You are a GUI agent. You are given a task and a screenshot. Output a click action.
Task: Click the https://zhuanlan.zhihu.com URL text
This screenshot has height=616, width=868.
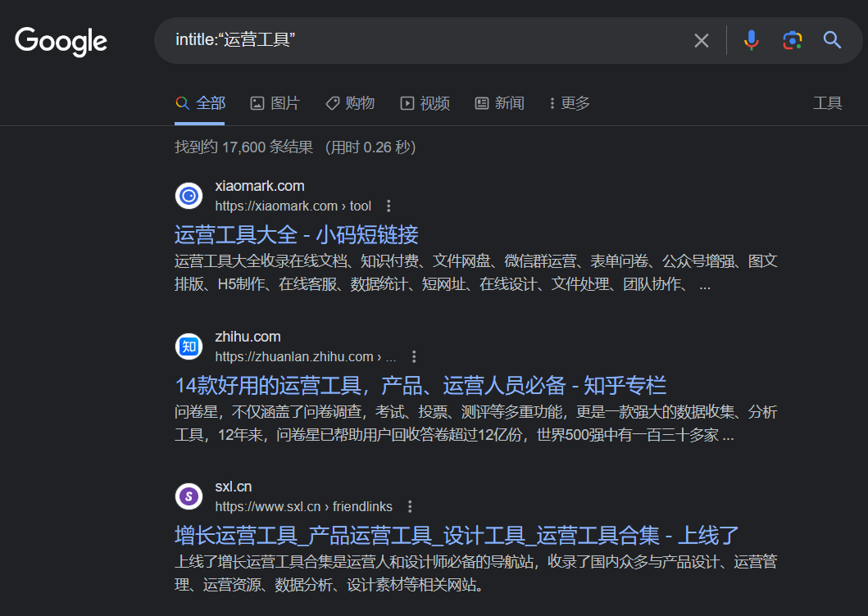(306, 356)
